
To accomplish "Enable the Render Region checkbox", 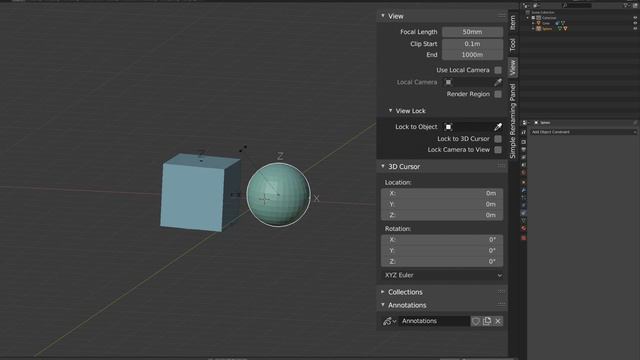I will click(x=498, y=94).
